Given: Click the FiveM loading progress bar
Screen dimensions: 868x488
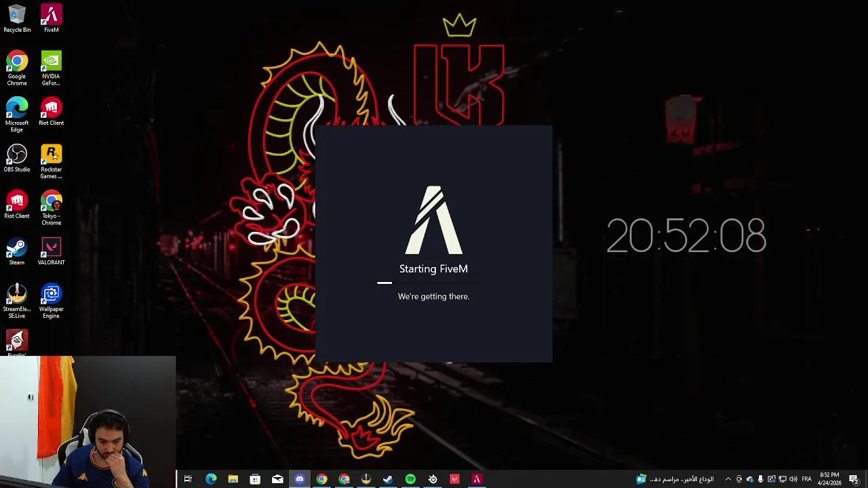Looking at the screenshot, I should coord(434,283).
